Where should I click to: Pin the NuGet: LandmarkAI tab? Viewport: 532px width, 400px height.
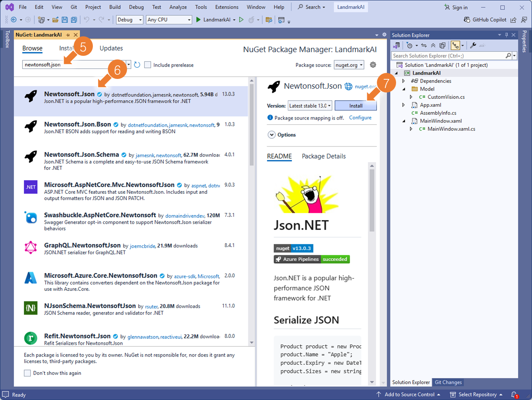[x=68, y=35]
